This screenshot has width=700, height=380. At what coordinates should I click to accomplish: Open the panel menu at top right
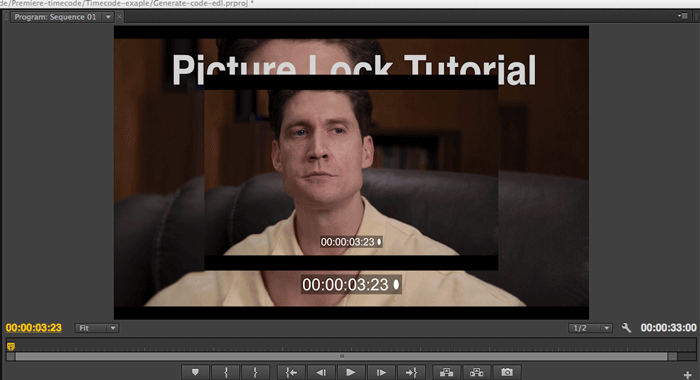point(683,16)
